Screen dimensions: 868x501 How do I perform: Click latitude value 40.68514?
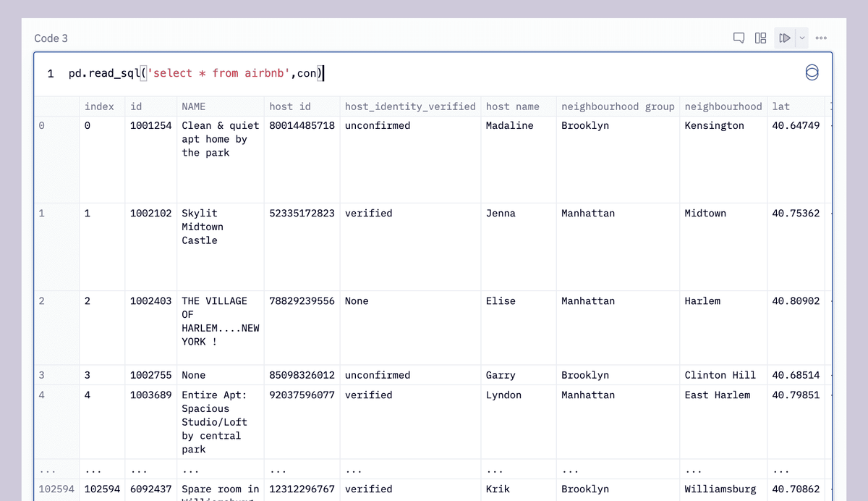click(x=796, y=375)
